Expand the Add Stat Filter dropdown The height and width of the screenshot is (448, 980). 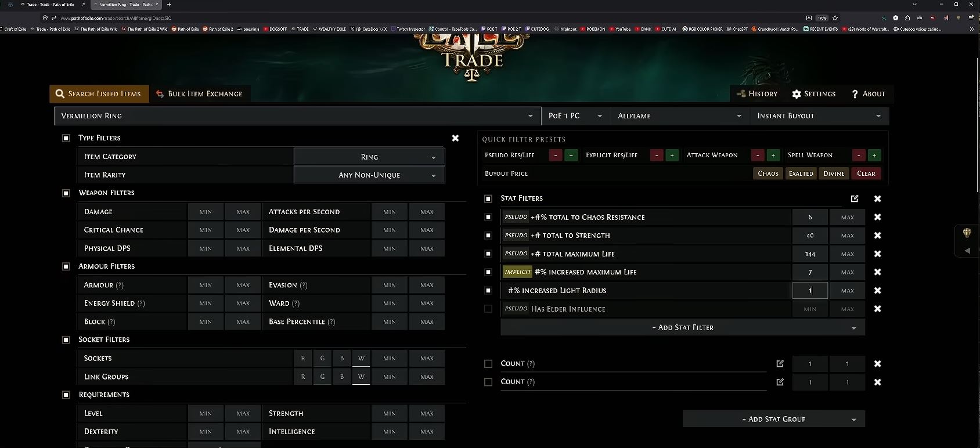[683, 327]
